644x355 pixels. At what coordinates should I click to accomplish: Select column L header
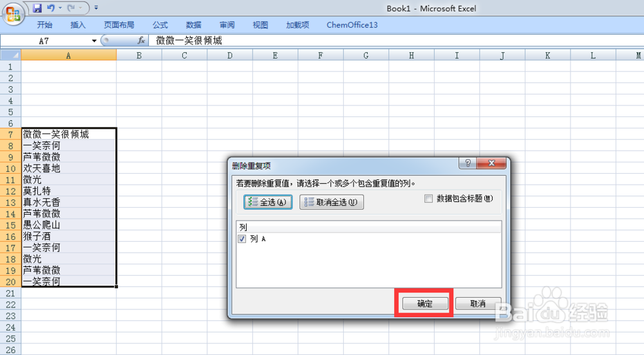click(x=593, y=55)
